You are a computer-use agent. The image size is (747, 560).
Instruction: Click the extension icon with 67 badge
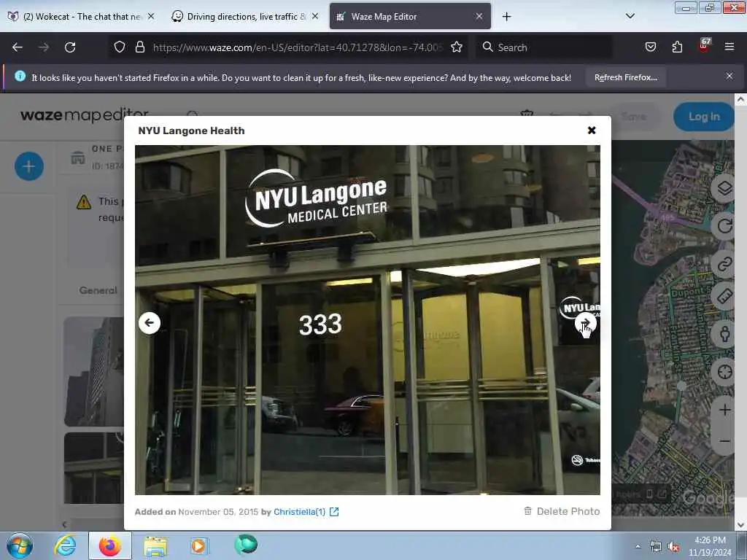pos(704,46)
